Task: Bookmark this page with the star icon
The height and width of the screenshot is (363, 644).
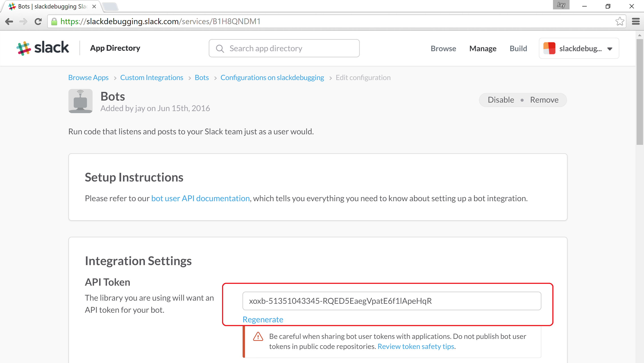Action: 619,21
